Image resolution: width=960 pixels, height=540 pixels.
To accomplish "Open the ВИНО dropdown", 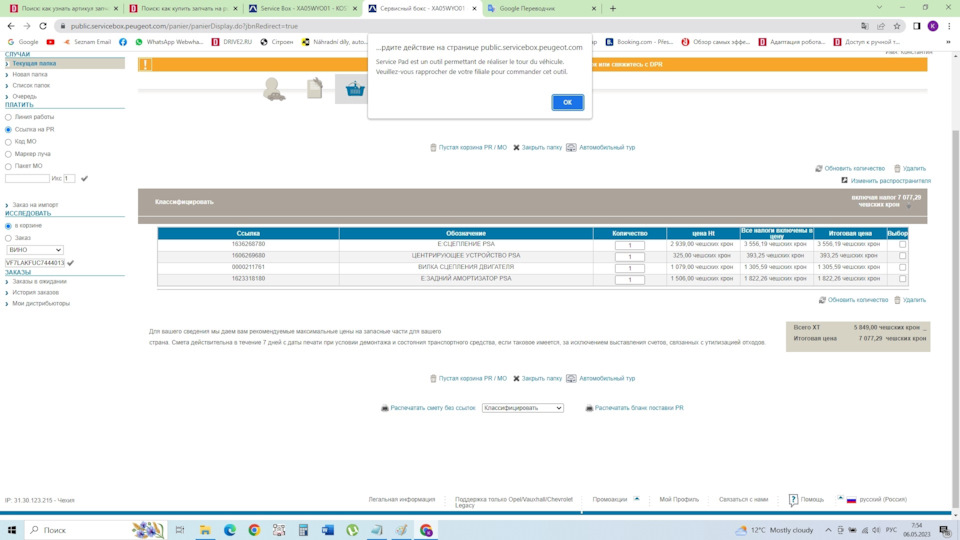I will pos(35,250).
